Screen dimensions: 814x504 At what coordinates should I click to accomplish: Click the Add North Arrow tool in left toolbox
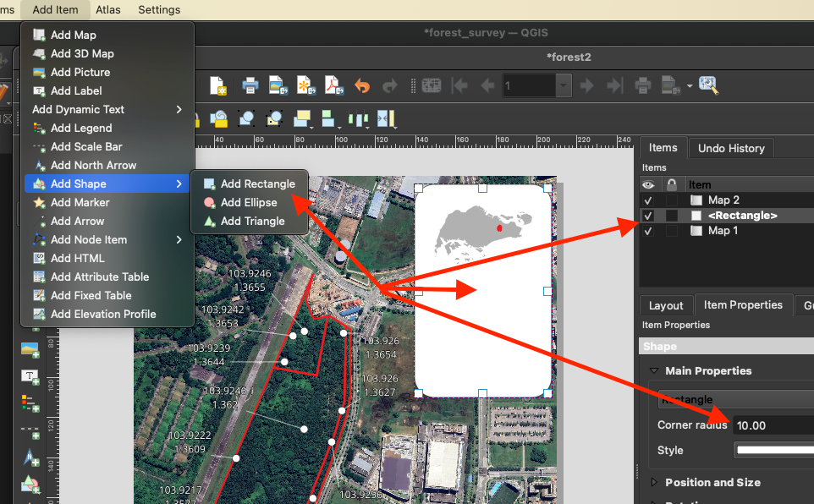(30, 457)
